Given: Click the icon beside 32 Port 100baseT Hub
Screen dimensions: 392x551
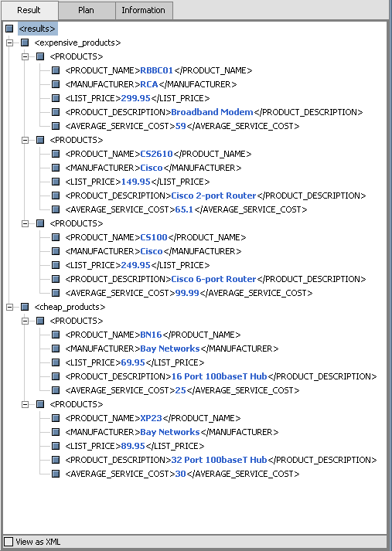Looking at the screenshot, I should click(56, 460).
